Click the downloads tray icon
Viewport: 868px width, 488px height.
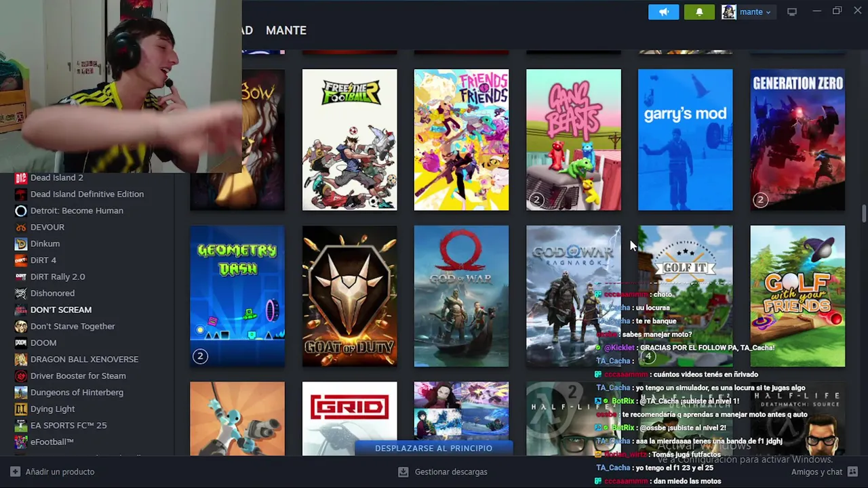(x=403, y=472)
